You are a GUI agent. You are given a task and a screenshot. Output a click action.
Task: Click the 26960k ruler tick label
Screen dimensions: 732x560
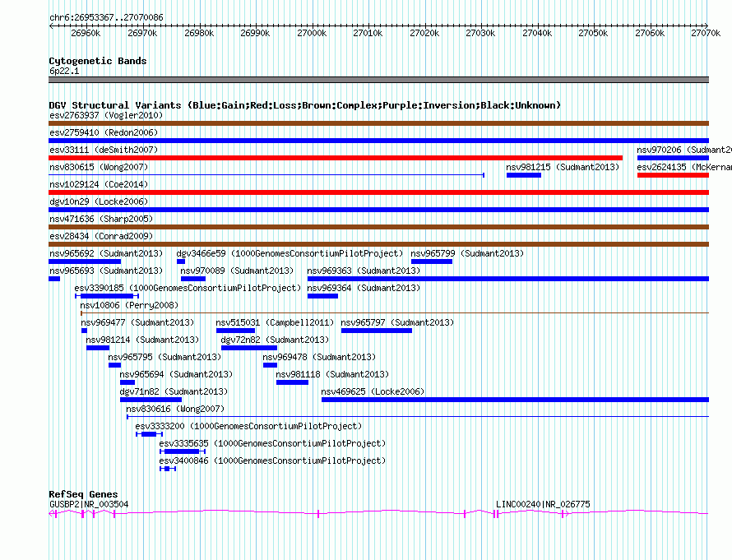(86, 33)
